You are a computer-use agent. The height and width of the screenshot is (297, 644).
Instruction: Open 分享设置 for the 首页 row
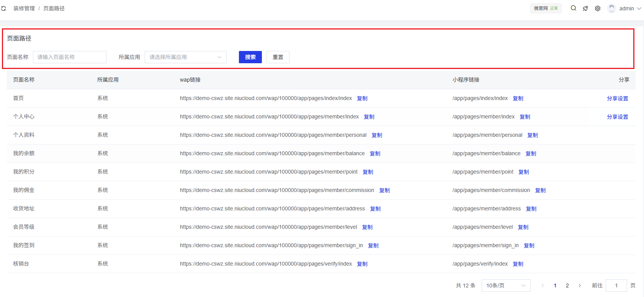click(617, 98)
